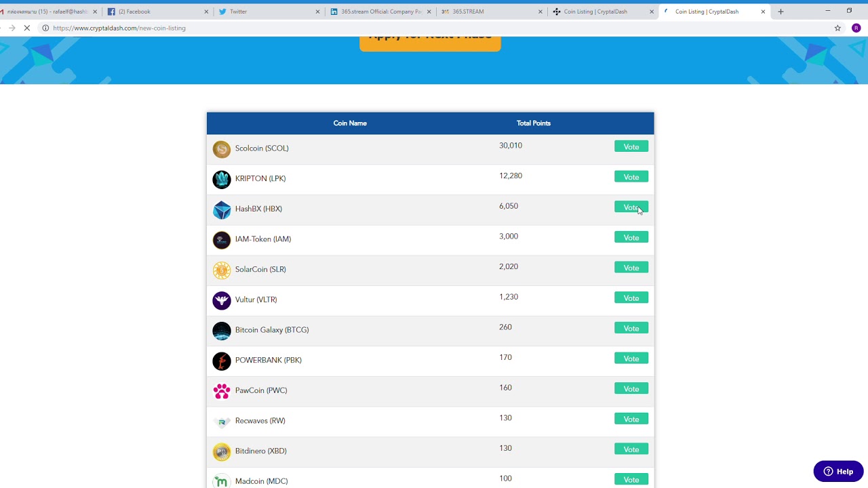Close the 365.STREAM tab
868x488 pixels.
point(540,12)
